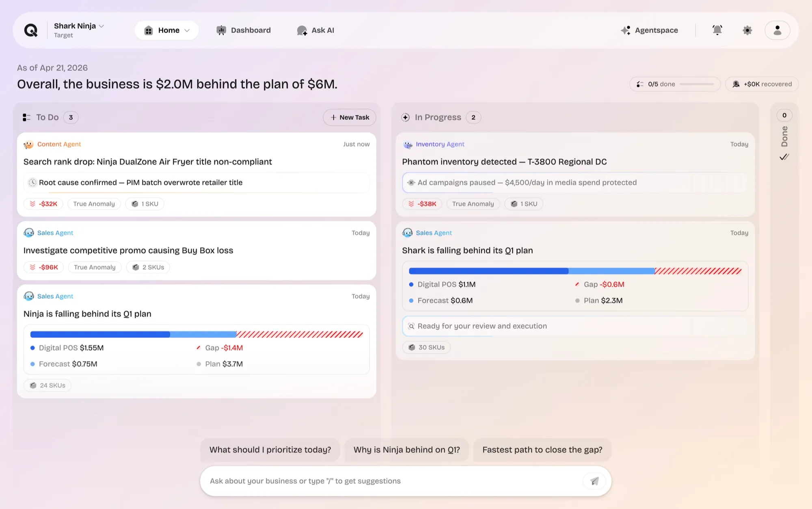The width and height of the screenshot is (812, 509).
Task: Open Phantom inventory detected T-3800 task
Action: coord(504,162)
